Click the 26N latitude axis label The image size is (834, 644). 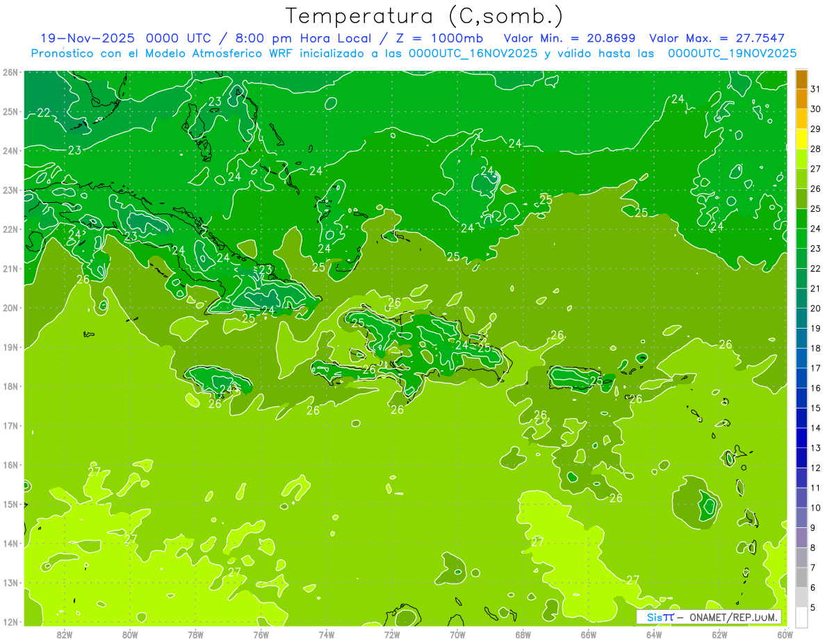(10, 72)
